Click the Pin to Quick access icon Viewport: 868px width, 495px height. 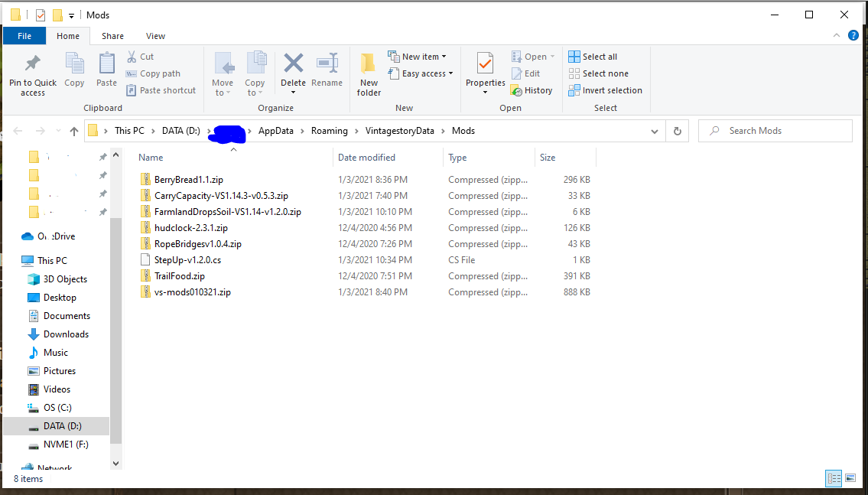tap(32, 64)
